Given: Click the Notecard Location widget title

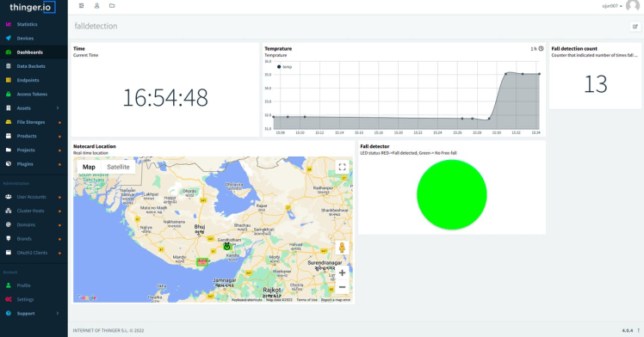Looking at the screenshot, I should point(95,146).
